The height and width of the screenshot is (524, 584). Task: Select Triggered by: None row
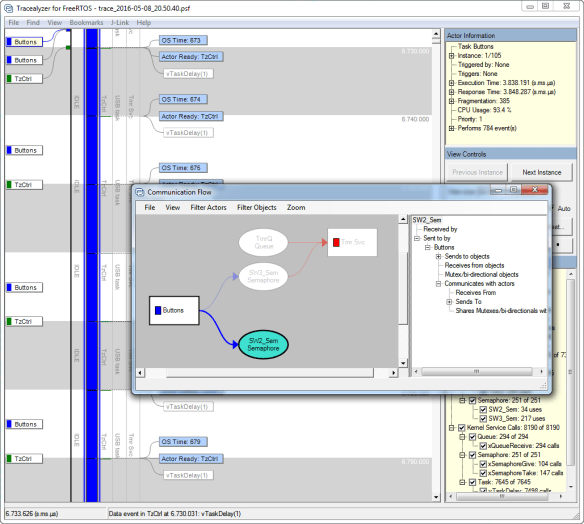(483, 64)
